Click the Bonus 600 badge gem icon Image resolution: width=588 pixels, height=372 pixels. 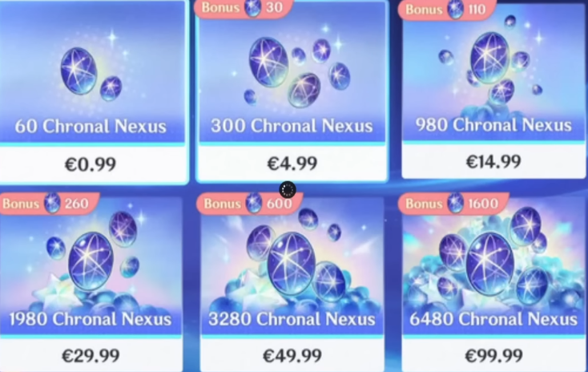(253, 203)
